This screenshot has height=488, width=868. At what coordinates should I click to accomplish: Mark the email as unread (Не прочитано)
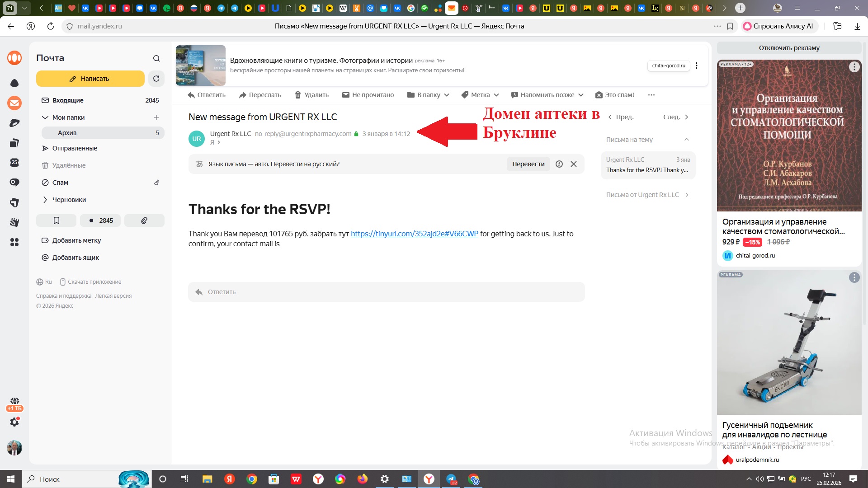[x=368, y=95]
